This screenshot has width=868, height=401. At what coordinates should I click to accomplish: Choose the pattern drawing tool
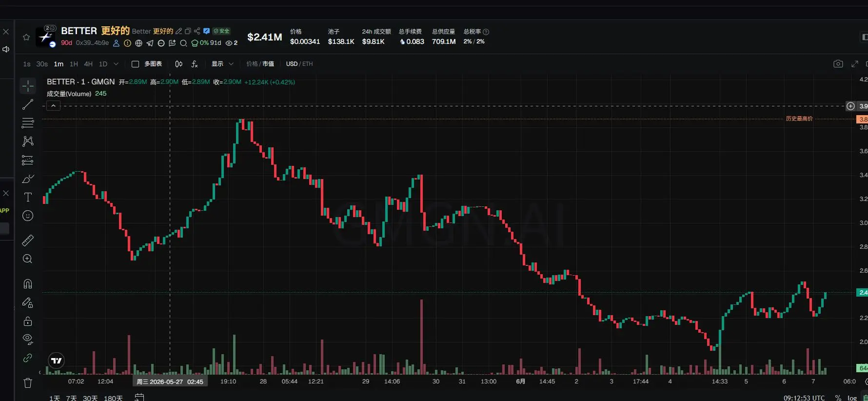click(x=28, y=141)
